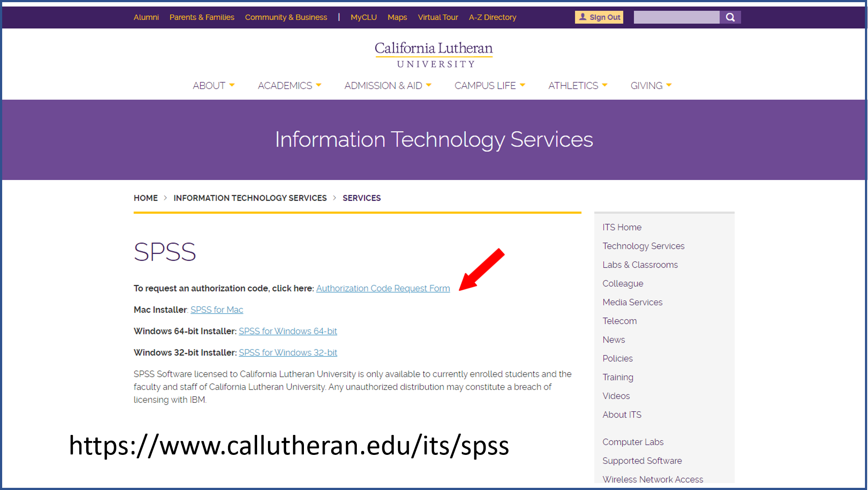
Task: Click the search magnifier icon
Action: coord(730,17)
